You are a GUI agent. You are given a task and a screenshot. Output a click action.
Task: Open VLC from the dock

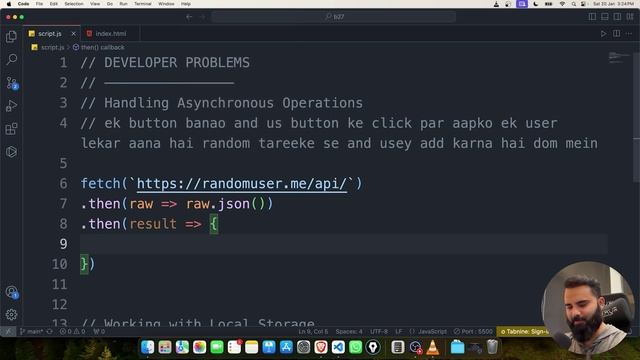tap(433, 347)
